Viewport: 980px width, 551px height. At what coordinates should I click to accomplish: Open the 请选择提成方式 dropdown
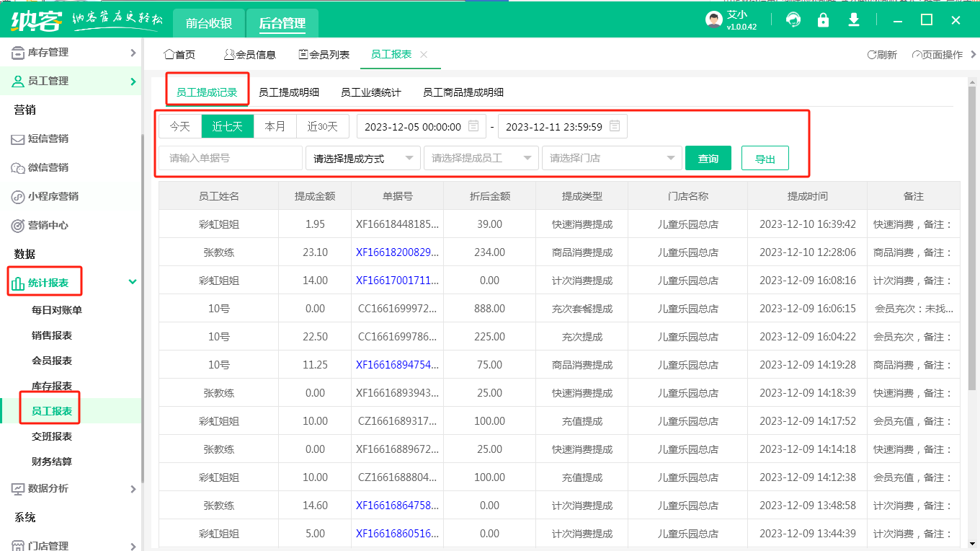pos(363,158)
